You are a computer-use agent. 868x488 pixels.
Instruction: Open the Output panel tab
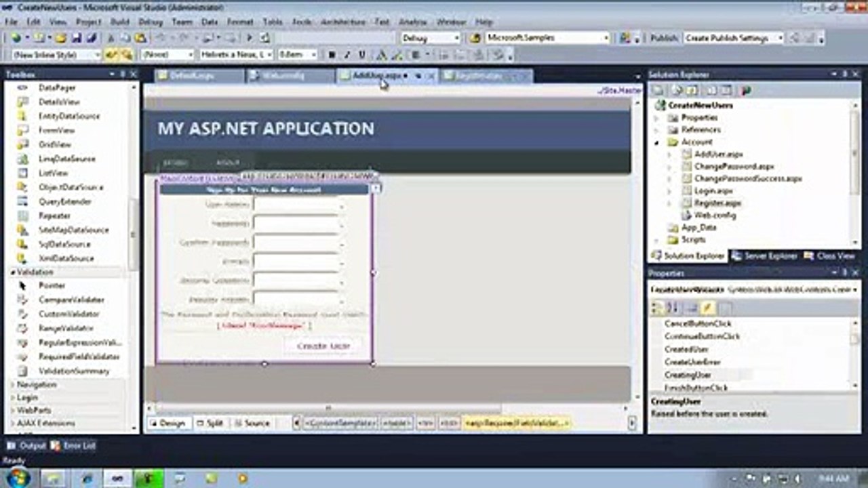pos(26,445)
